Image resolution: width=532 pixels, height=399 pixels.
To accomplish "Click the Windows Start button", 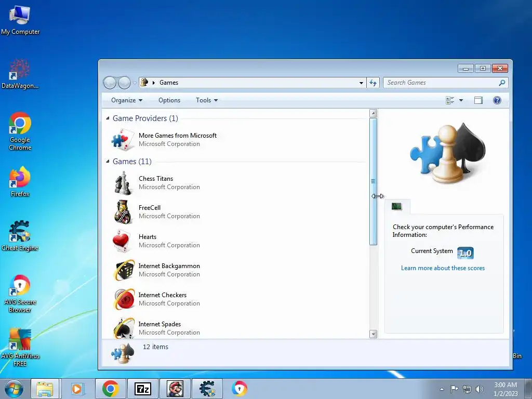I will (x=14, y=389).
